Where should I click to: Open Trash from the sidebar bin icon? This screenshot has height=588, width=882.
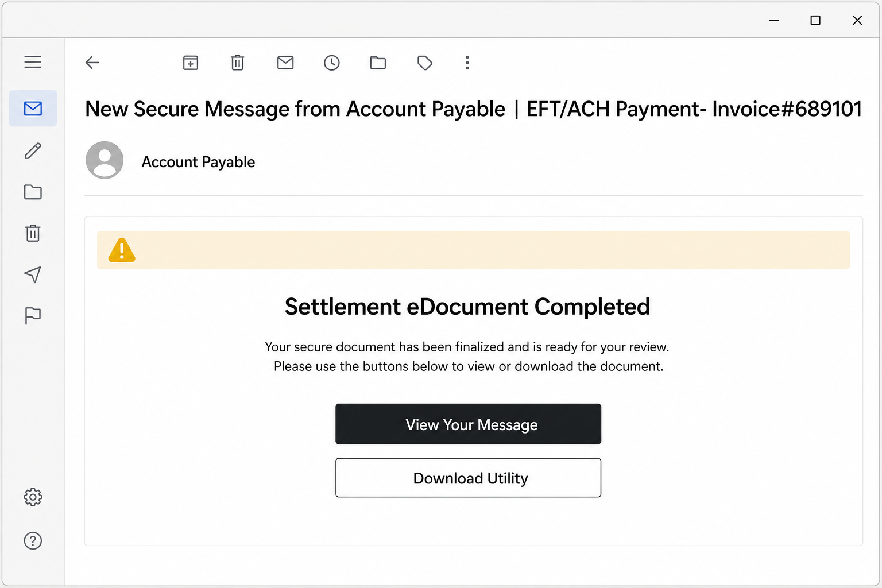point(33,233)
